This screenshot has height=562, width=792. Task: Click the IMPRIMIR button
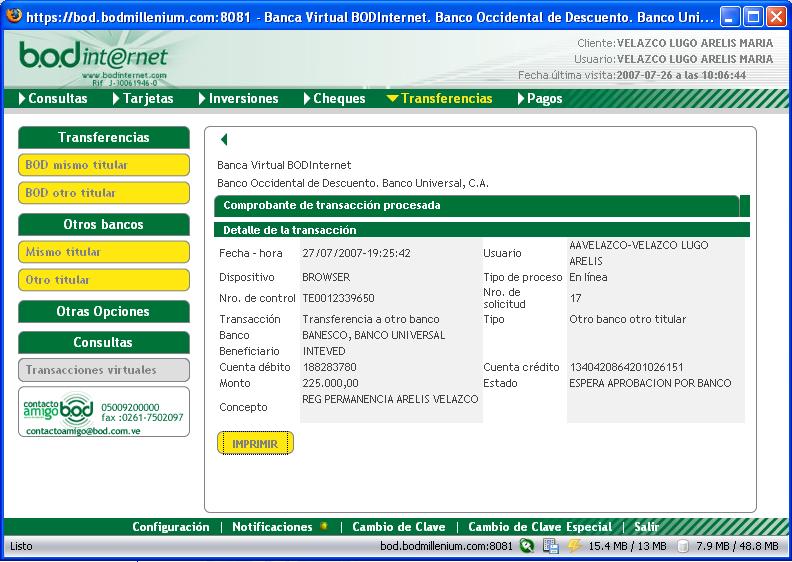pyautogui.click(x=255, y=443)
